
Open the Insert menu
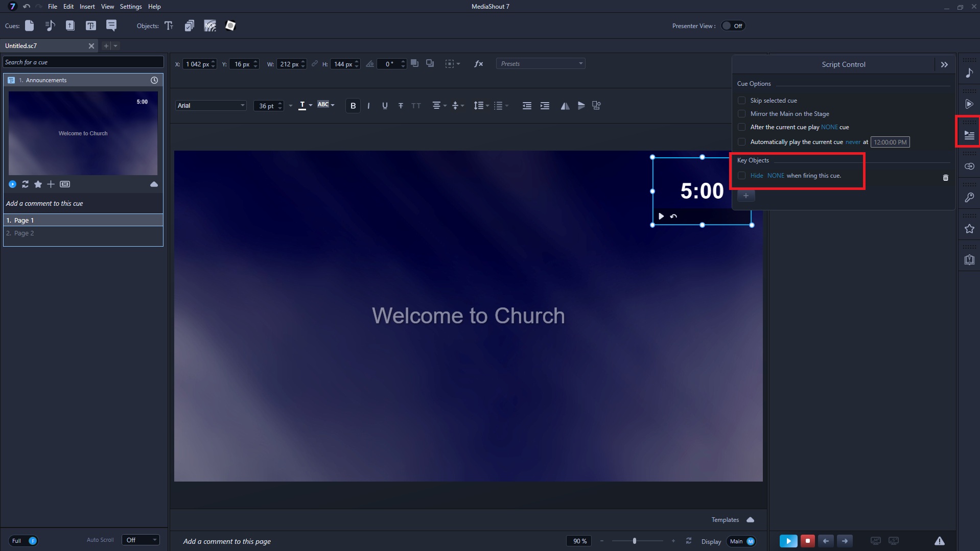[x=87, y=7]
